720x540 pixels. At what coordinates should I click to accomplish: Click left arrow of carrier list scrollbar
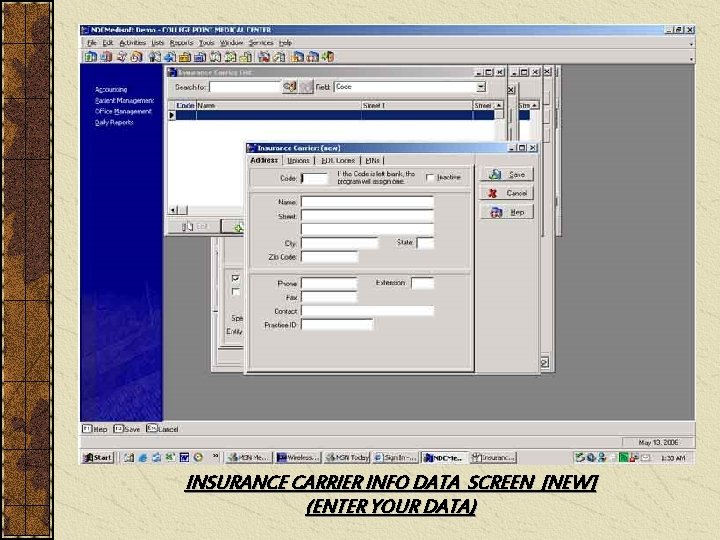coord(173,210)
